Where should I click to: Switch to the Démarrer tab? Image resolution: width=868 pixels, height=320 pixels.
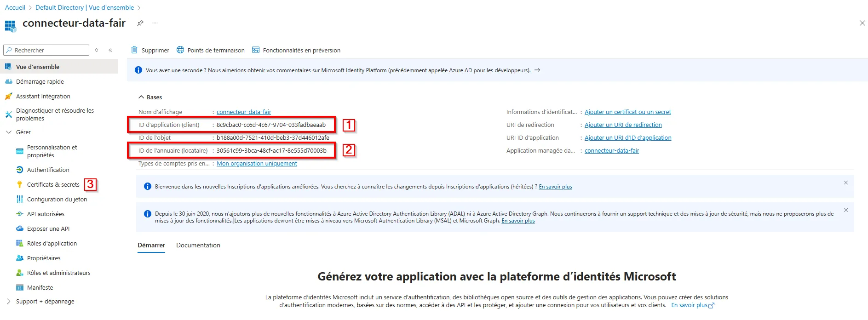click(x=151, y=245)
